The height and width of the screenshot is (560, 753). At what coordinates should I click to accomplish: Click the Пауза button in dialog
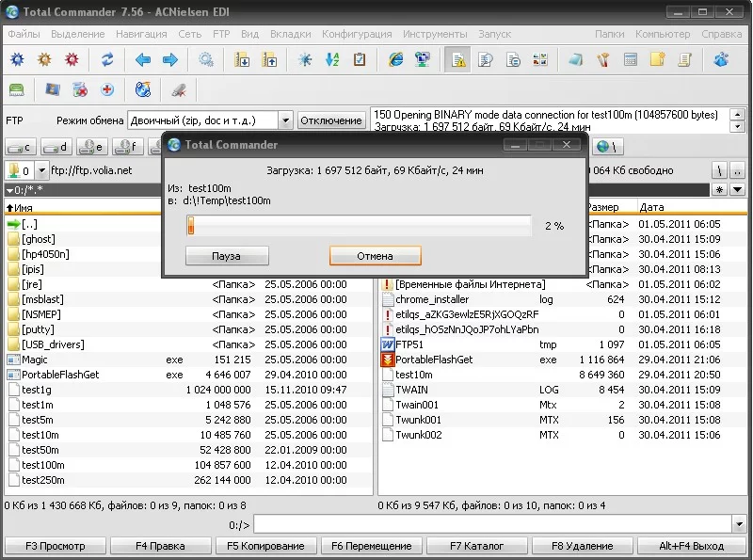(226, 256)
